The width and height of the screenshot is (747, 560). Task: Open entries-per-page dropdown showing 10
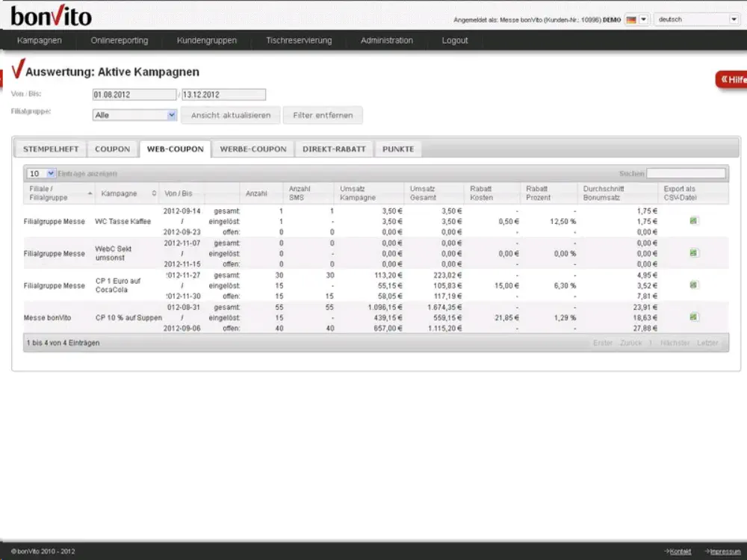[x=41, y=173]
